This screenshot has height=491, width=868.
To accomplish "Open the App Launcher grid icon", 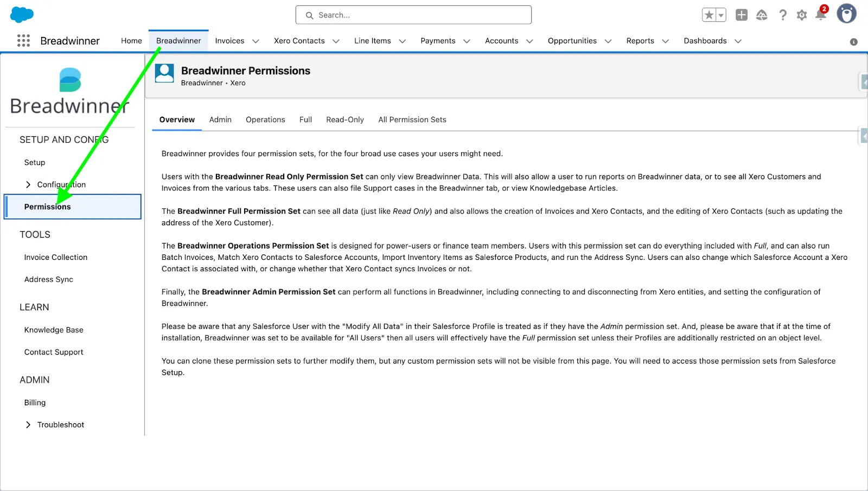I will (23, 41).
